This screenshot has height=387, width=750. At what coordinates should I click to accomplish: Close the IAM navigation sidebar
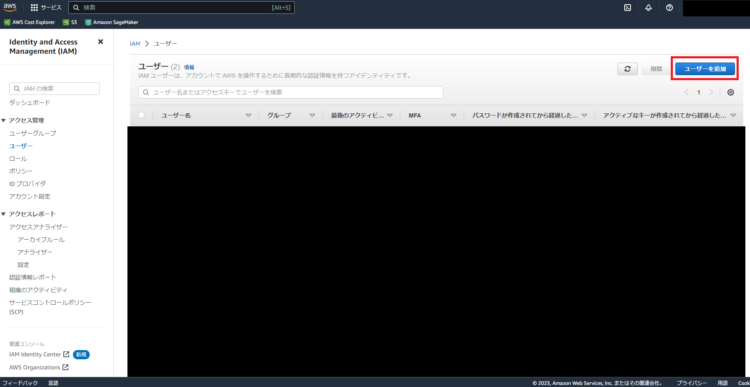coord(100,42)
